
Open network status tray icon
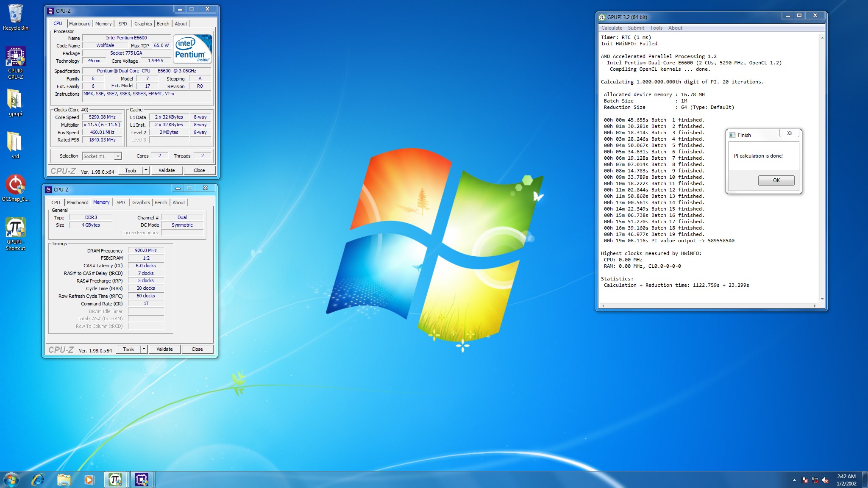(x=815, y=480)
